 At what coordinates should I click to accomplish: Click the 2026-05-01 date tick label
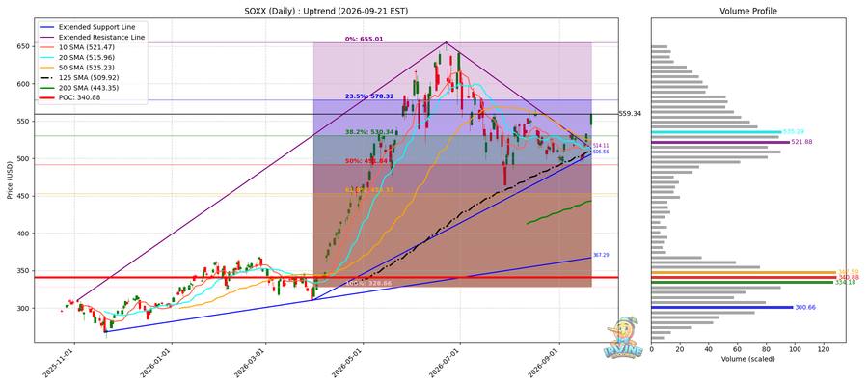(x=347, y=363)
